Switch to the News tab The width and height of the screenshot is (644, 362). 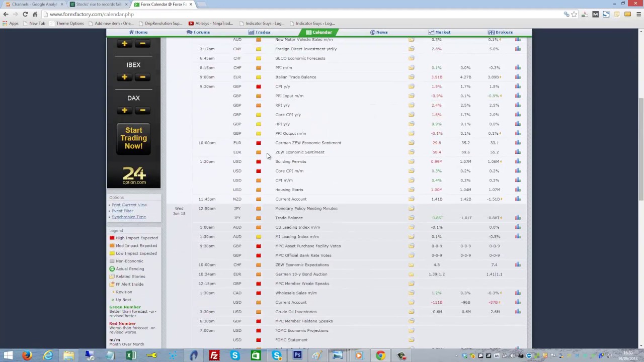(x=379, y=32)
